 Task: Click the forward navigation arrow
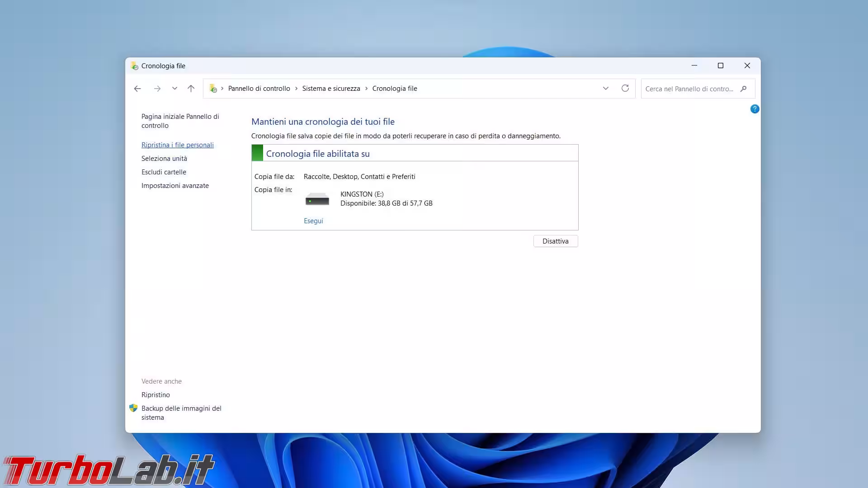[x=157, y=89]
